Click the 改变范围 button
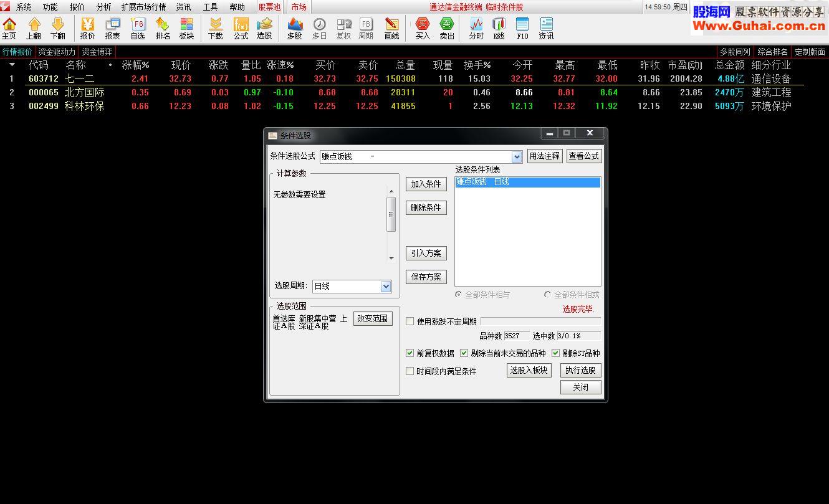This screenshot has height=504, width=829. (373, 318)
